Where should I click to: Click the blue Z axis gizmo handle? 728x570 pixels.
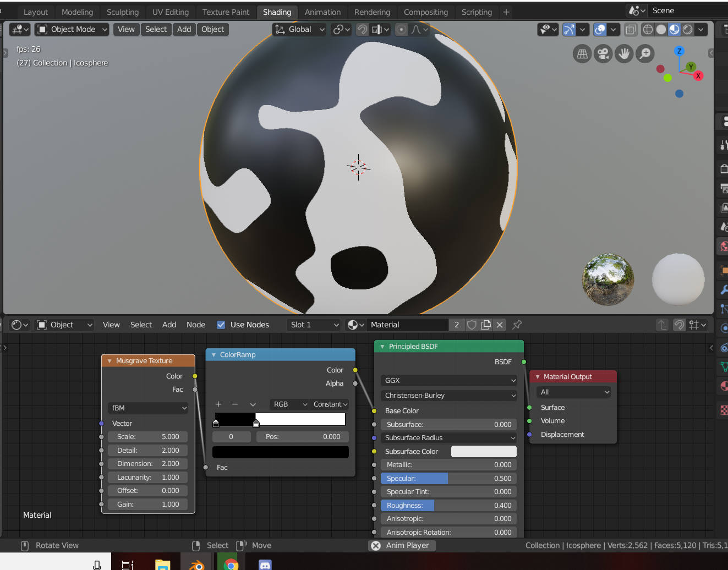(x=680, y=51)
